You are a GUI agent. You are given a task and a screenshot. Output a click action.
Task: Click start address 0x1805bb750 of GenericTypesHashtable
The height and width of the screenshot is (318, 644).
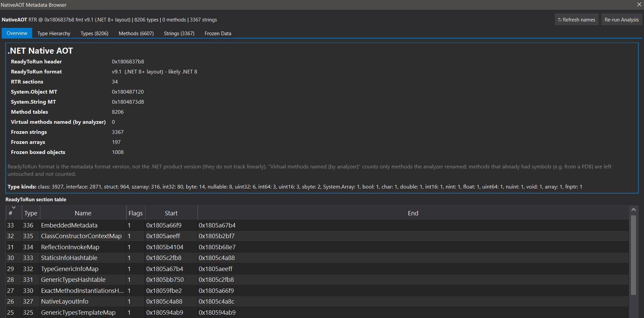pos(165,280)
